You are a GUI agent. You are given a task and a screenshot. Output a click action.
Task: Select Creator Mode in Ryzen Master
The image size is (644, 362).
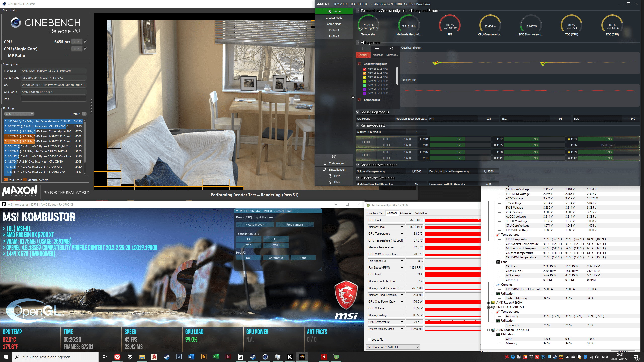tap(334, 18)
